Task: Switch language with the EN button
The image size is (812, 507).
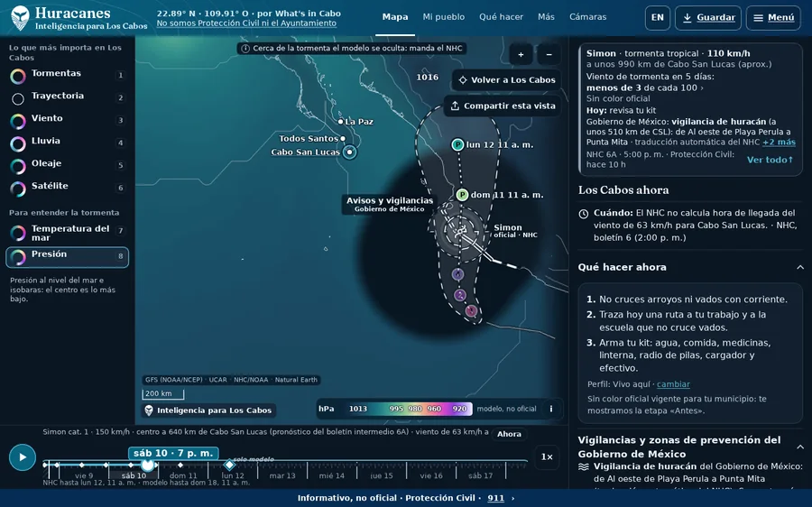Action: click(657, 18)
